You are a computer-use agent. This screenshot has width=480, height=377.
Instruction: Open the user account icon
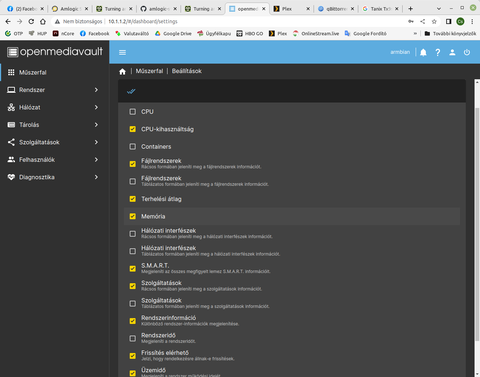(x=452, y=52)
